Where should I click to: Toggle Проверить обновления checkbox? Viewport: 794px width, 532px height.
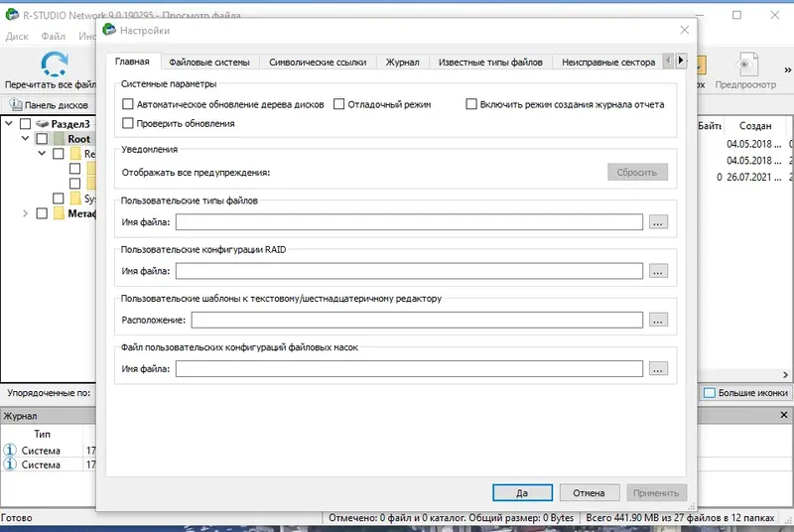point(128,123)
